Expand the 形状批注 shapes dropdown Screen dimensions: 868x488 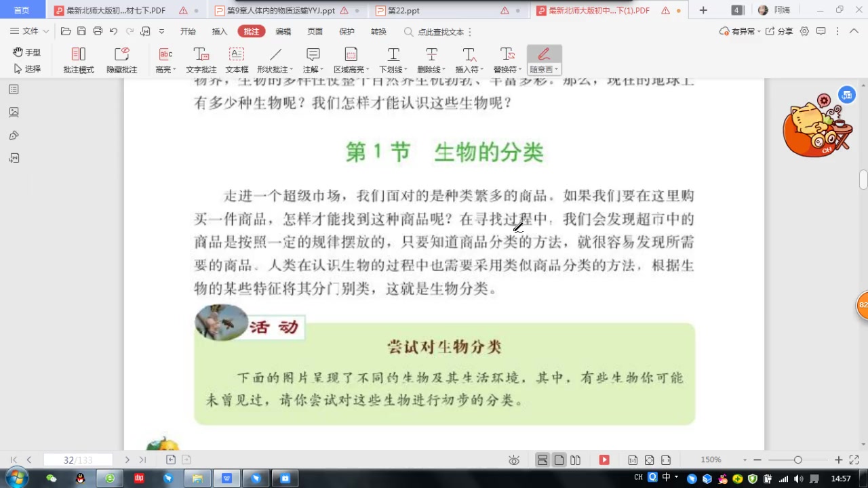pyautogui.click(x=290, y=69)
